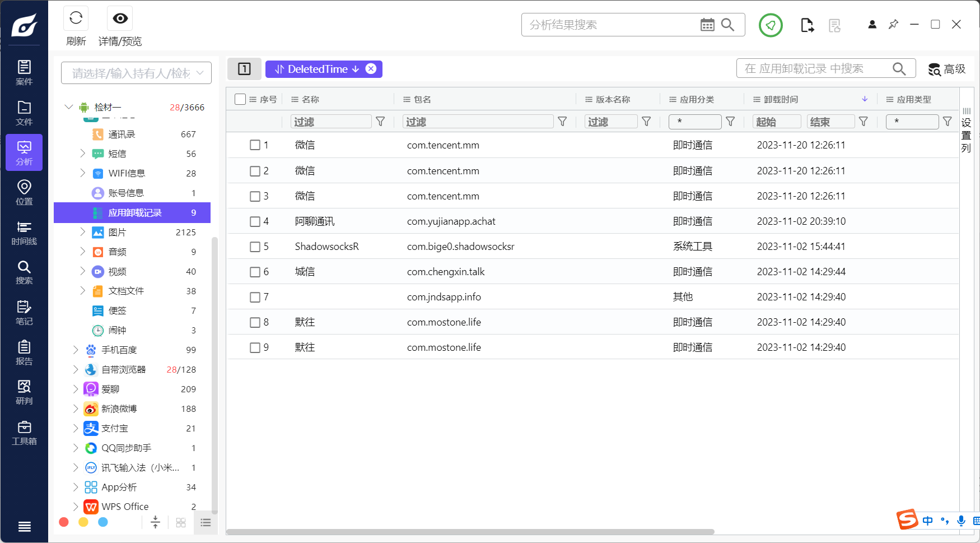The width and height of the screenshot is (980, 543).
Task: Sort by 包名 column header
Action: point(422,99)
